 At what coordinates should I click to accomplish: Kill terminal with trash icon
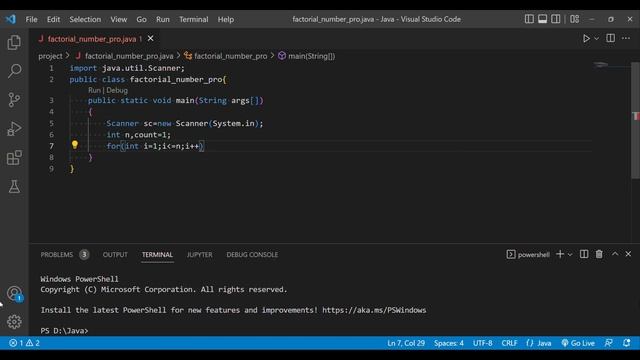pos(599,254)
